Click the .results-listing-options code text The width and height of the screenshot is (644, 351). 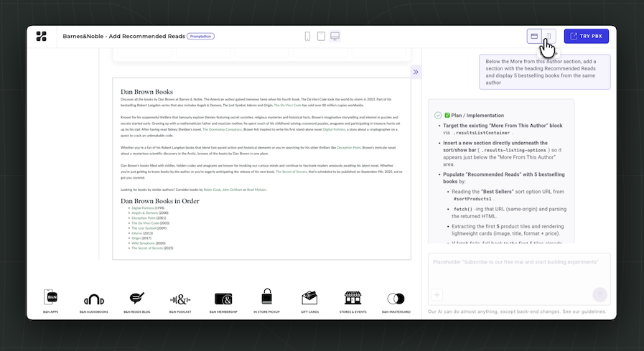(x=513, y=150)
